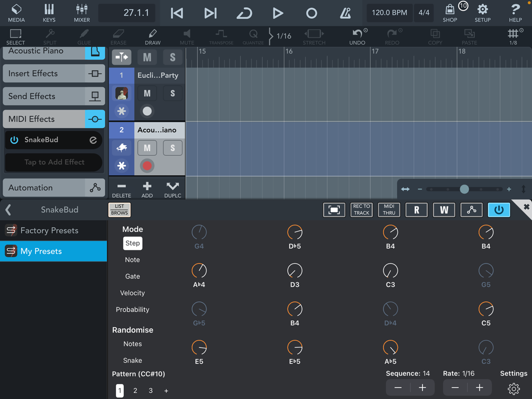The image size is (532, 399).
Task: Click the horizontal zoom slider
Action: pos(464,189)
